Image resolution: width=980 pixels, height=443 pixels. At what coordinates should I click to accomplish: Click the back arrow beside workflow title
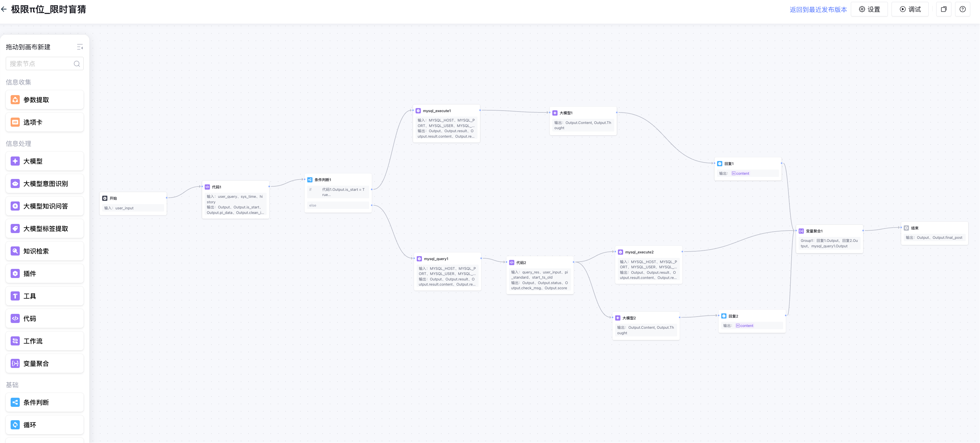tap(4, 9)
